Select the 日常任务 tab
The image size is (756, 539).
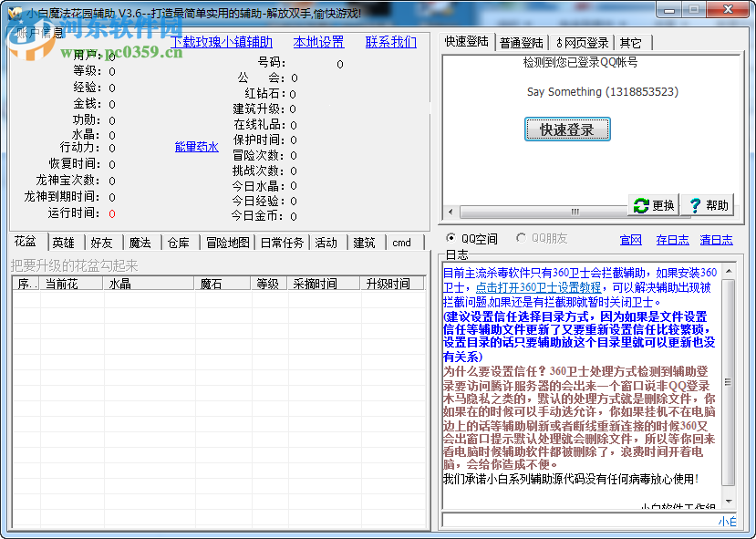click(281, 243)
